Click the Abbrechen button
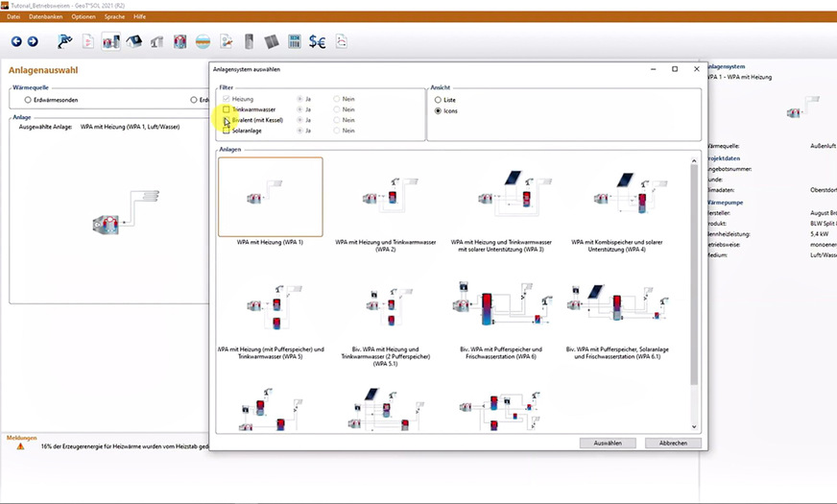 click(x=673, y=443)
